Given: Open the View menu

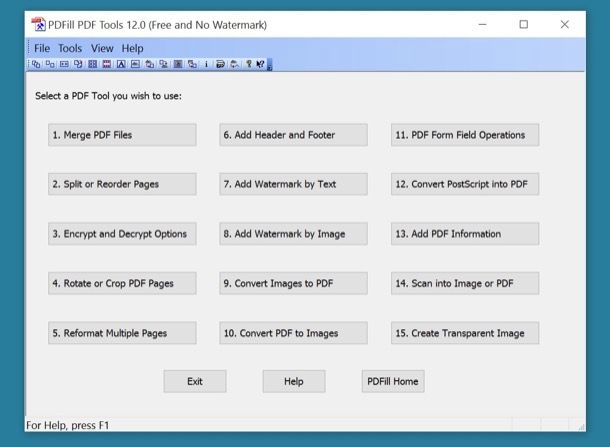Looking at the screenshot, I should tap(102, 48).
